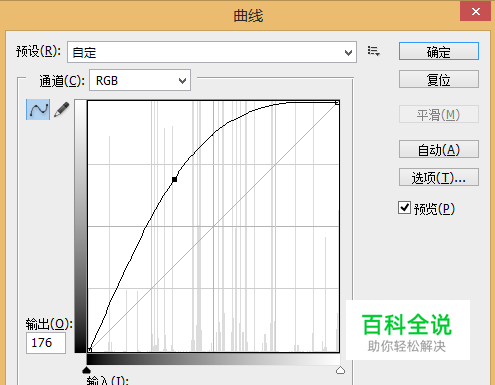Open the preset options menu icon
Viewport: 495px width, 385px height.
tap(374, 51)
